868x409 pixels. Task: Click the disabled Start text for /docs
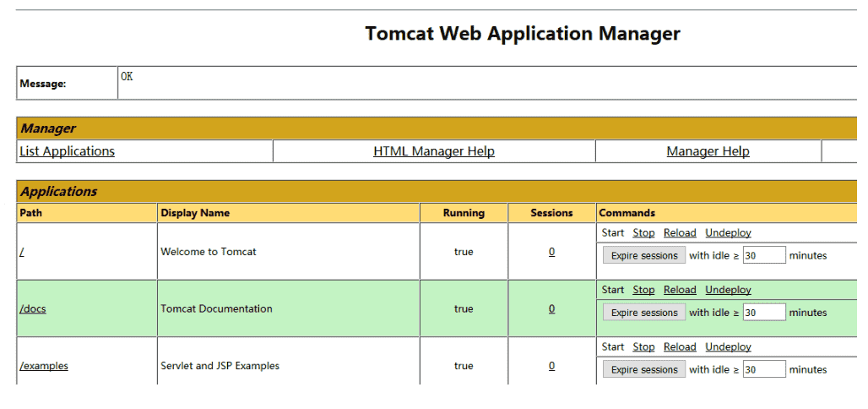(613, 290)
